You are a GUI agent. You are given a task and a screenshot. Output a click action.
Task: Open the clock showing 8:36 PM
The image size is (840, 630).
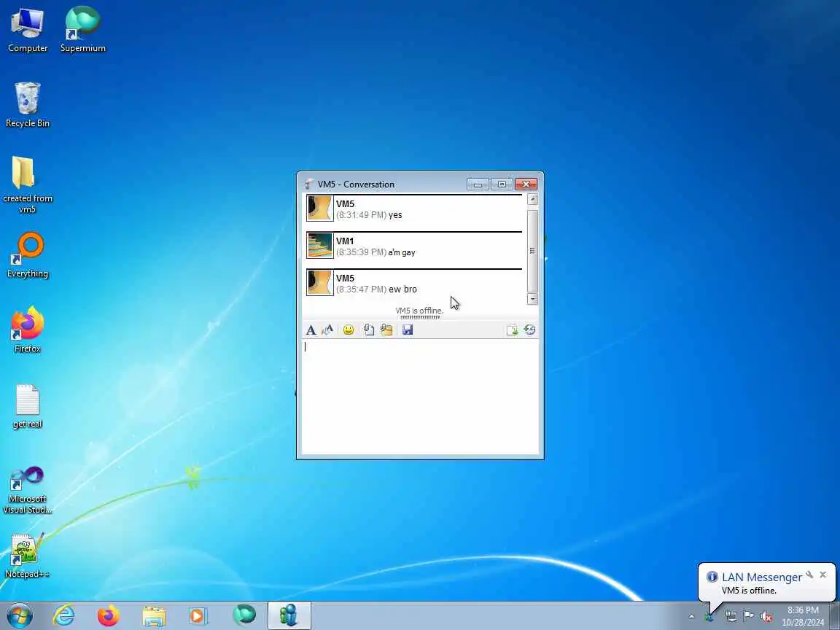[x=803, y=616]
